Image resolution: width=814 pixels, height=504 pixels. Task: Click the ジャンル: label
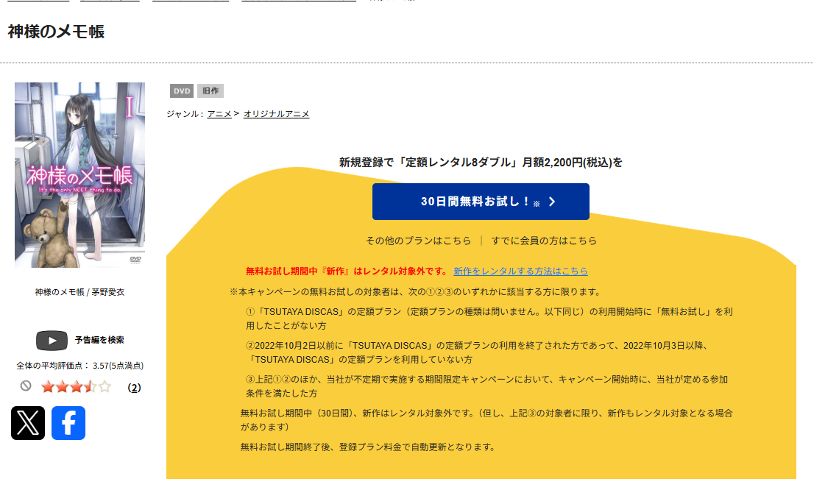[185, 113]
